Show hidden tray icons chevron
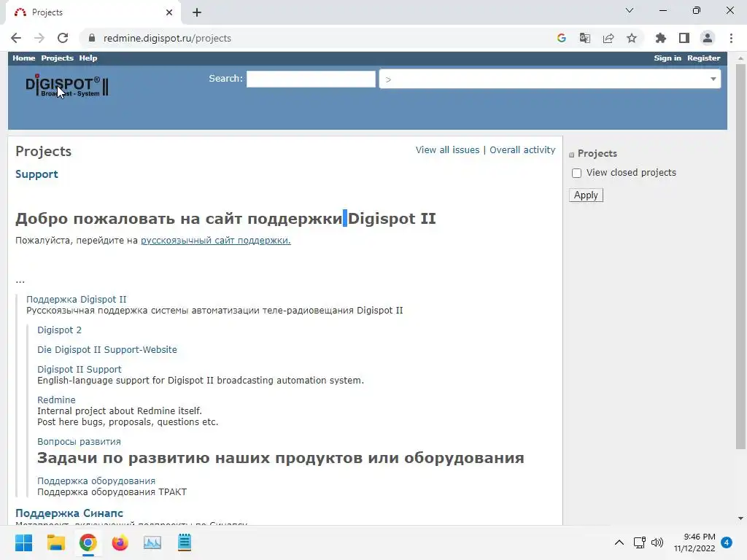The height and width of the screenshot is (560, 747). [x=619, y=542]
